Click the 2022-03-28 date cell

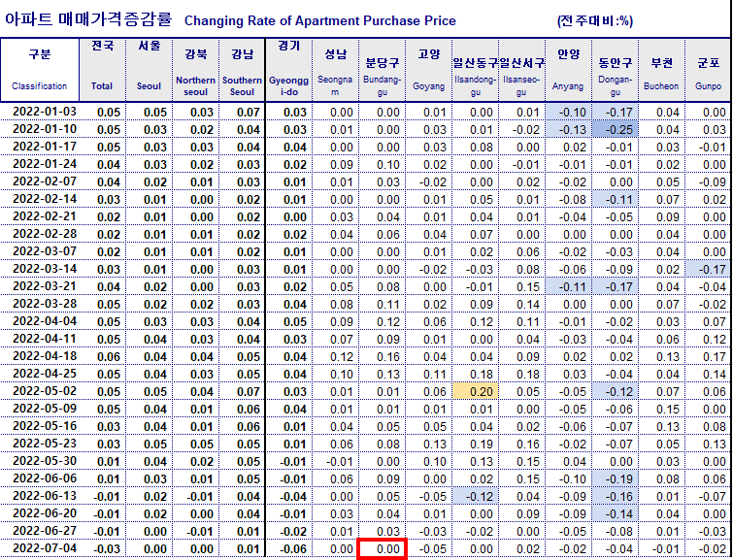(45, 304)
